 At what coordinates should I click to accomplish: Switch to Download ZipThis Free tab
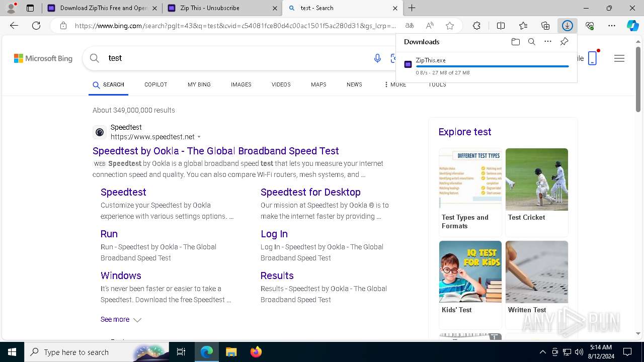(x=102, y=8)
